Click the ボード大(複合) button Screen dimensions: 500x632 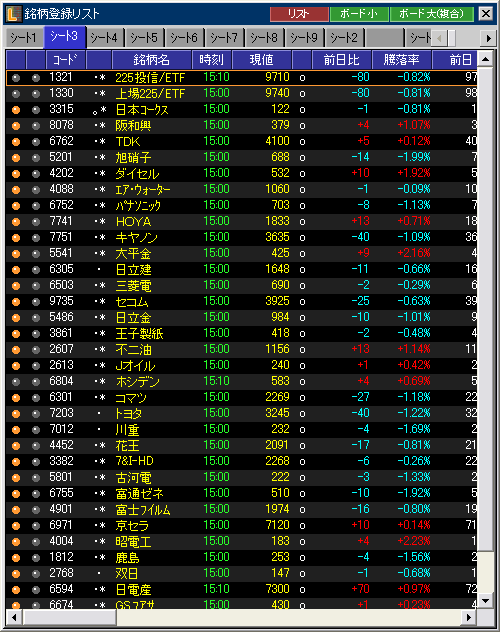click(432, 14)
